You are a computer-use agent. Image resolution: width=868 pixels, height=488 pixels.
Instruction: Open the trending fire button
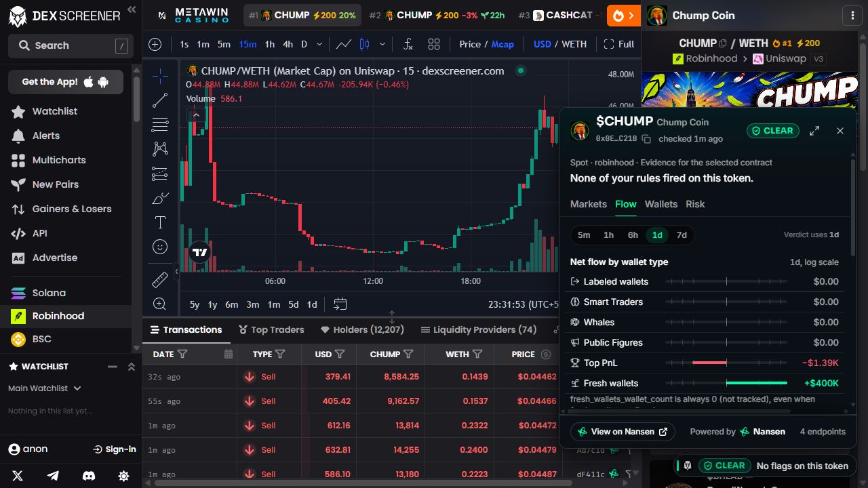click(x=623, y=15)
